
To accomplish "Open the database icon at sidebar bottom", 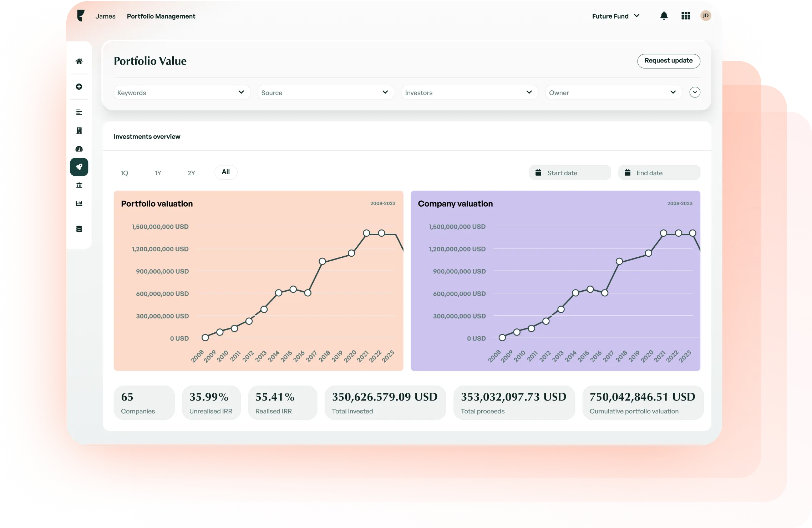I will (79, 228).
